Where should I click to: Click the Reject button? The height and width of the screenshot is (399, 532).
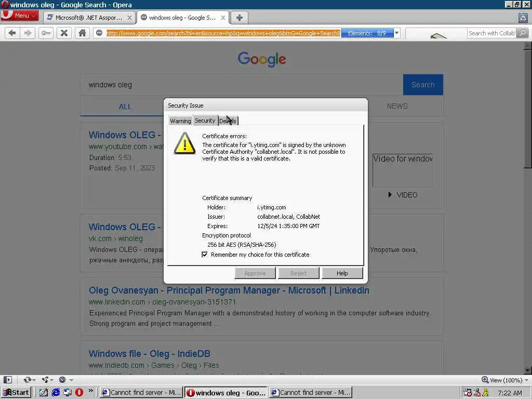(298, 273)
